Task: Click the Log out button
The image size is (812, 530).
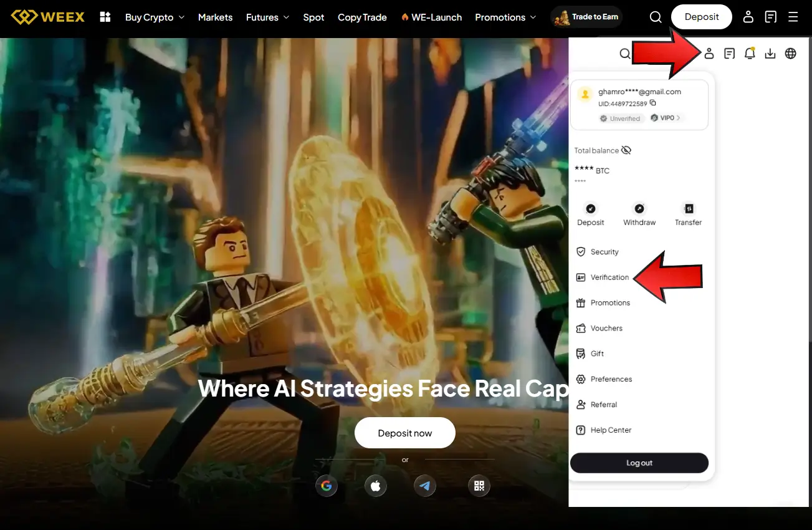Action: [639, 463]
